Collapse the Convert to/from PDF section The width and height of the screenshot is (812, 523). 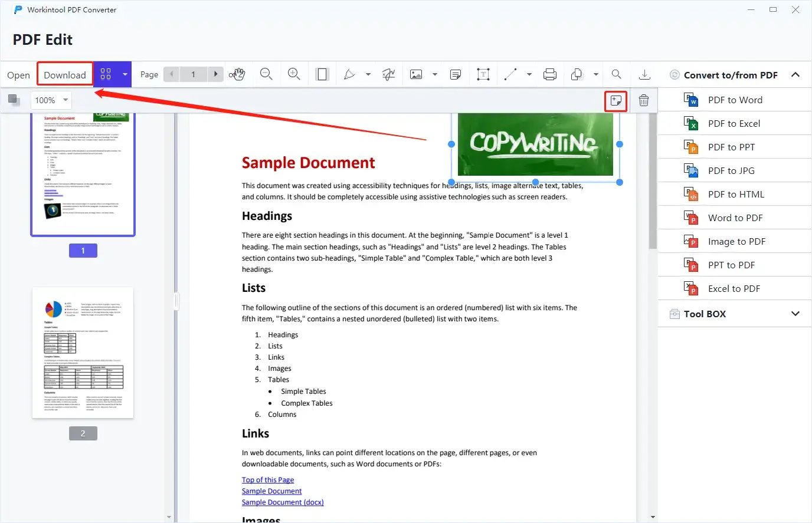point(795,75)
